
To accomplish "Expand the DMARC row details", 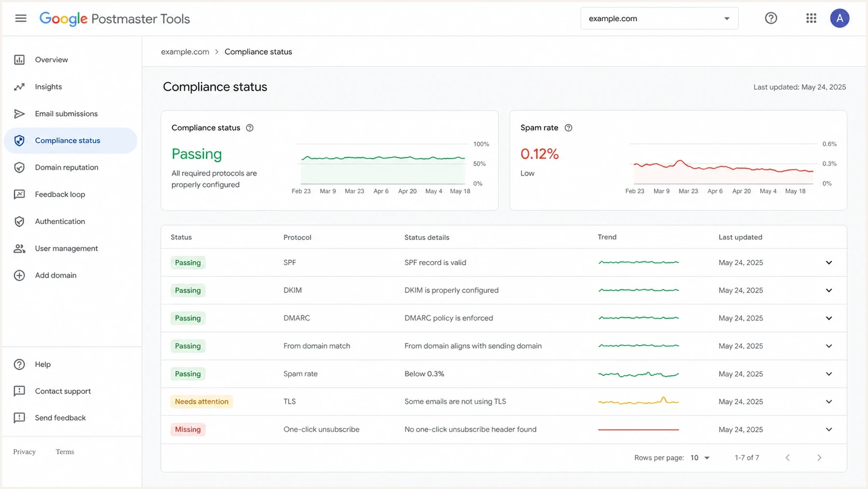I will 829,318.
